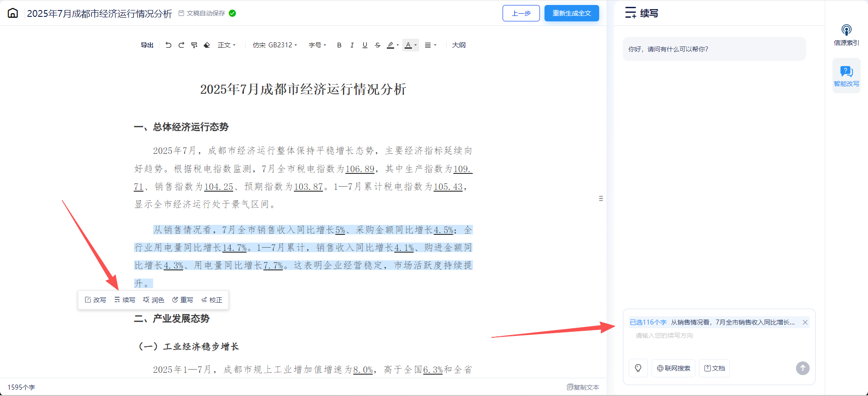Click the 复制文本 copy text button
The image size is (868, 396).
pos(583,387)
